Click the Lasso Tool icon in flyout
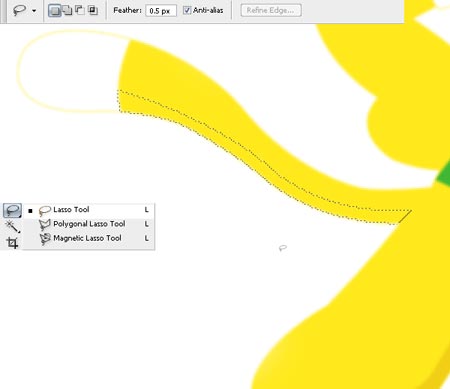450x389 pixels. coord(45,210)
